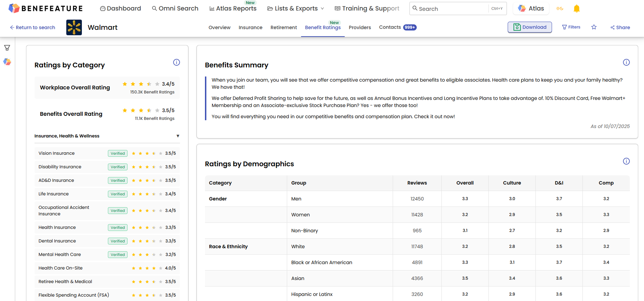Select the Workplace Overall Rating row
The width and height of the screenshot is (644, 301).
pyautogui.click(x=107, y=88)
